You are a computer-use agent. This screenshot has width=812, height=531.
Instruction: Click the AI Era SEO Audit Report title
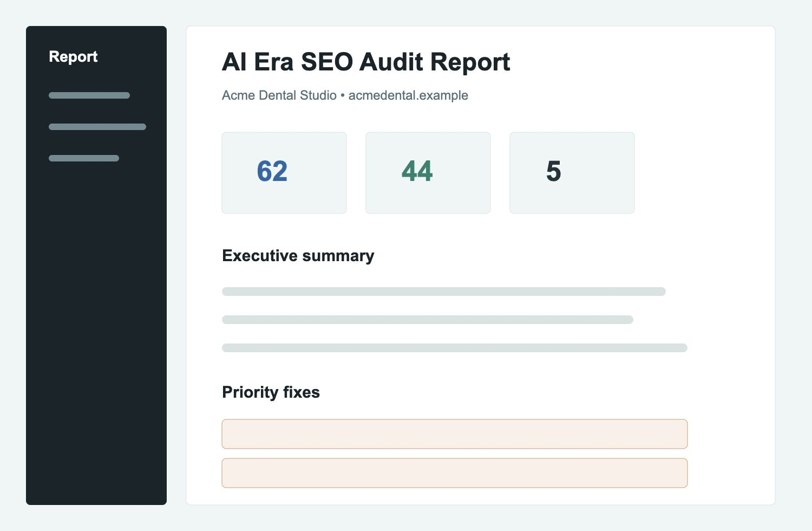point(366,62)
